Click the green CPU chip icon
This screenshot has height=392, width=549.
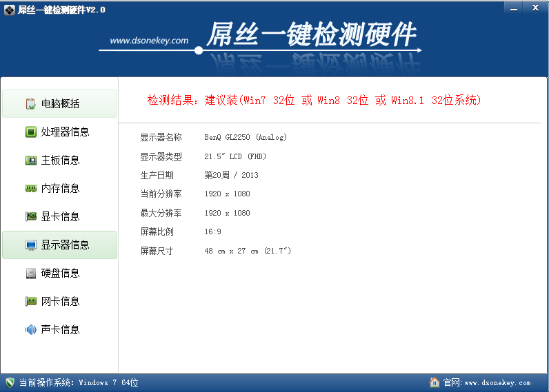tap(31, 132)
